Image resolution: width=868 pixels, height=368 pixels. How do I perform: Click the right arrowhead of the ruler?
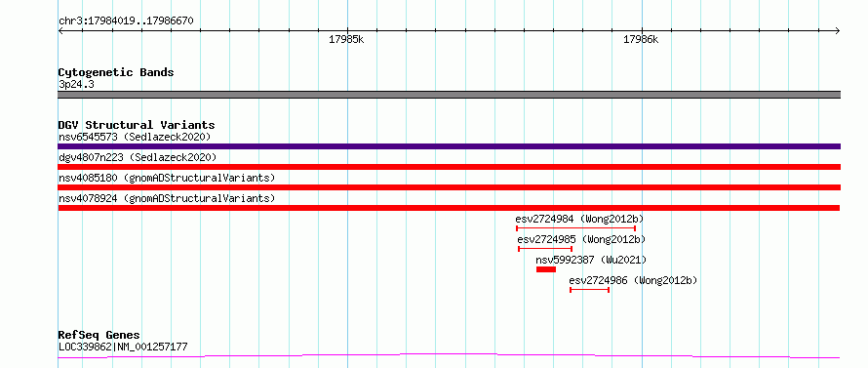pyautogui.click(x=838, y=31)
